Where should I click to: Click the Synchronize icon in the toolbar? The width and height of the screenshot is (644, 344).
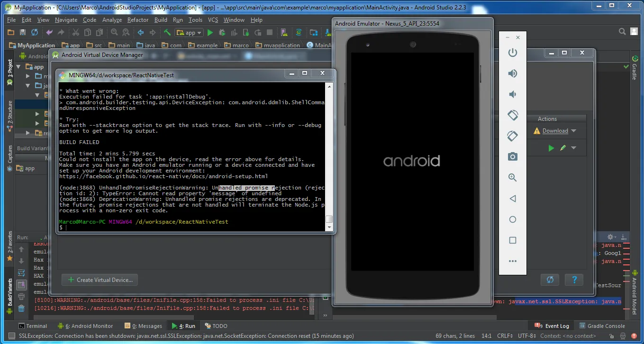coord(34,33)
